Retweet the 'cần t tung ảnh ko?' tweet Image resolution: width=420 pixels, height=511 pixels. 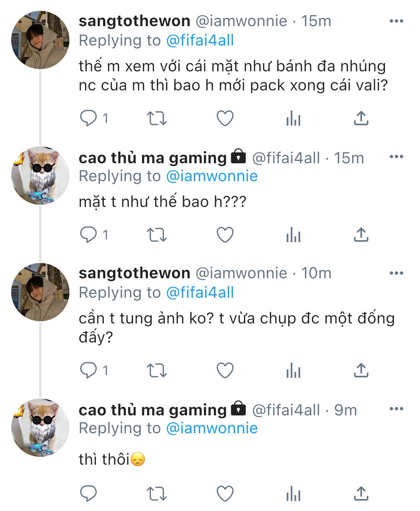tap(157, 371)
